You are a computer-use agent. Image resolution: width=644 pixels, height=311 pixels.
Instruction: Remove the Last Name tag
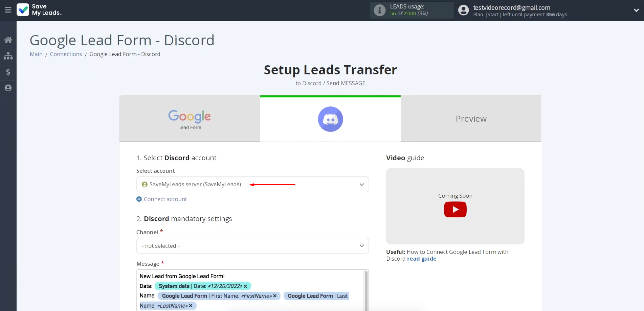coord(191,306)
